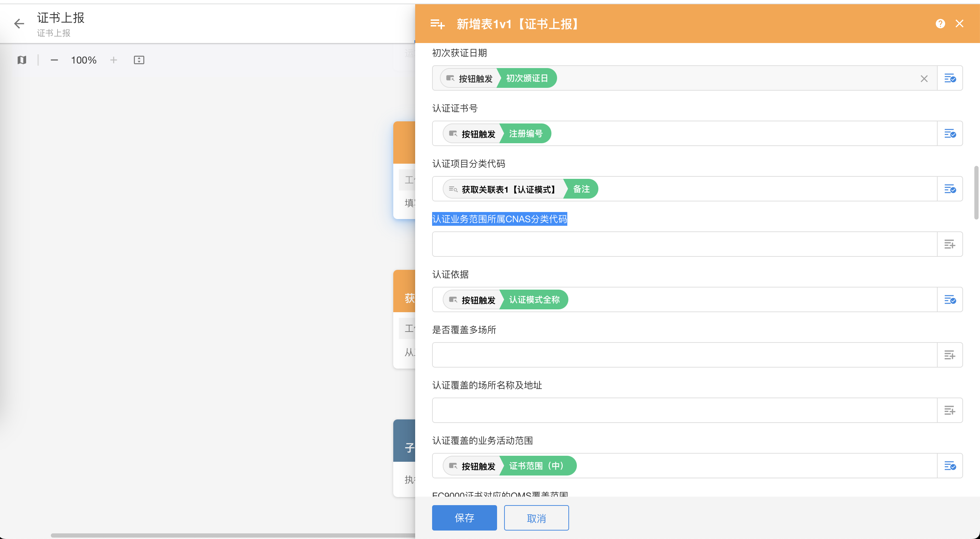The width and height of the screenshot is (980, 539).
Task: Clear the 初次获证日期 field value
Action: pos(924,79)
